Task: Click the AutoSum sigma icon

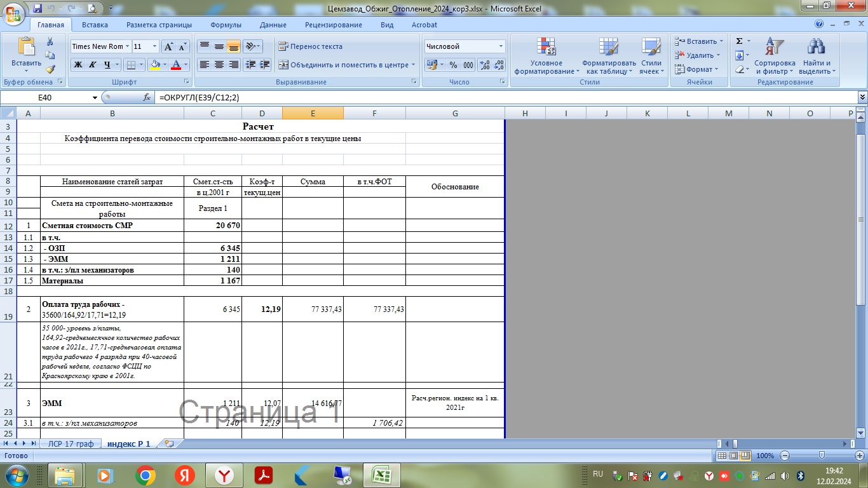Action: point(739,41)
